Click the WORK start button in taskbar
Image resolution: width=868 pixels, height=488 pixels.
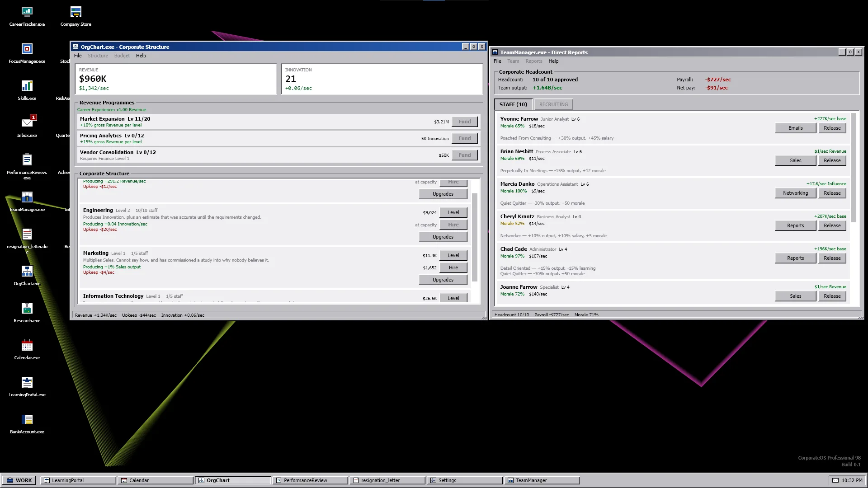(19, 480)
